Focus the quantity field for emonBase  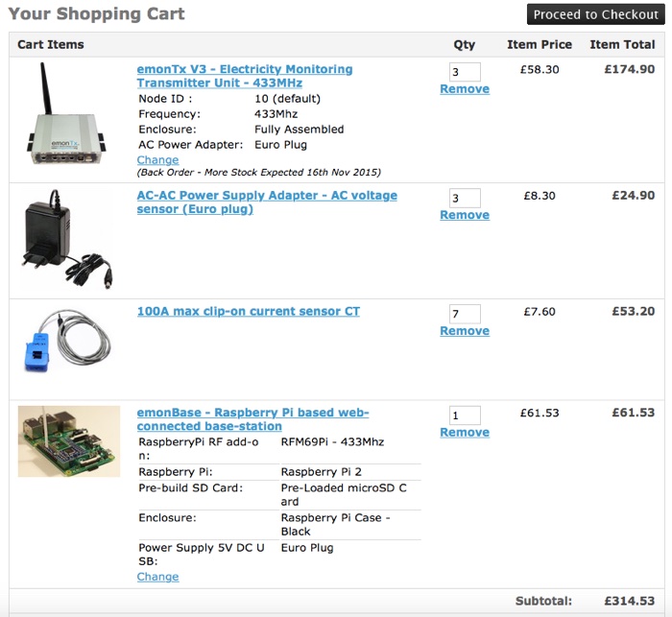[x=465, y=415]
